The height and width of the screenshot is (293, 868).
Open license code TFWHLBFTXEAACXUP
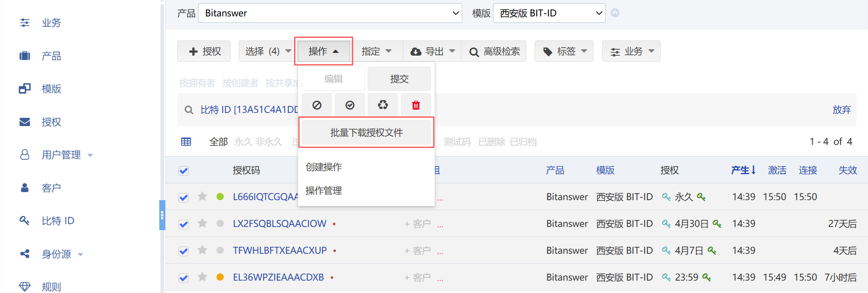280,251
